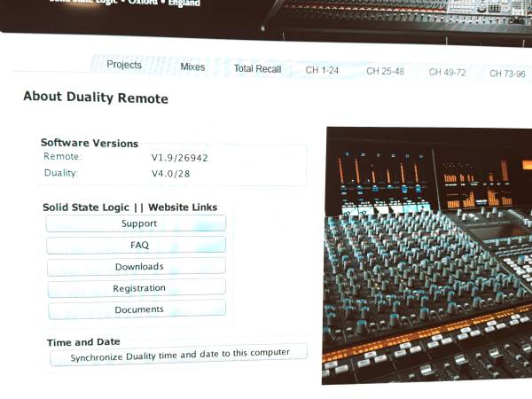This screenshot has width=532, height=399.
Task: Open the Documents button
Action: pyautogui.click(x=137, y=309)
